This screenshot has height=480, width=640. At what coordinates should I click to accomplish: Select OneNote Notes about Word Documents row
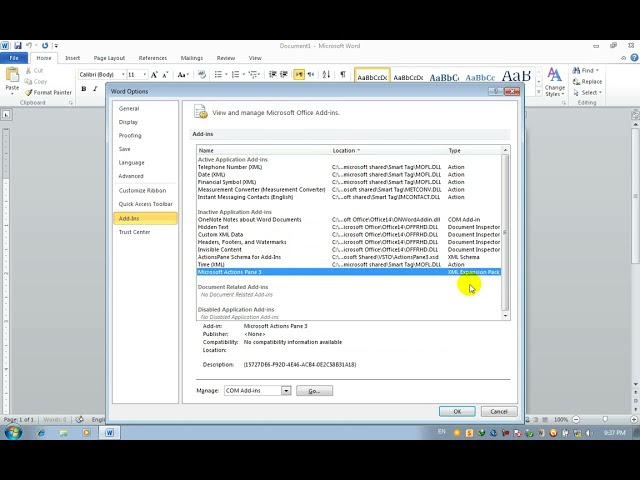(349, 220)
